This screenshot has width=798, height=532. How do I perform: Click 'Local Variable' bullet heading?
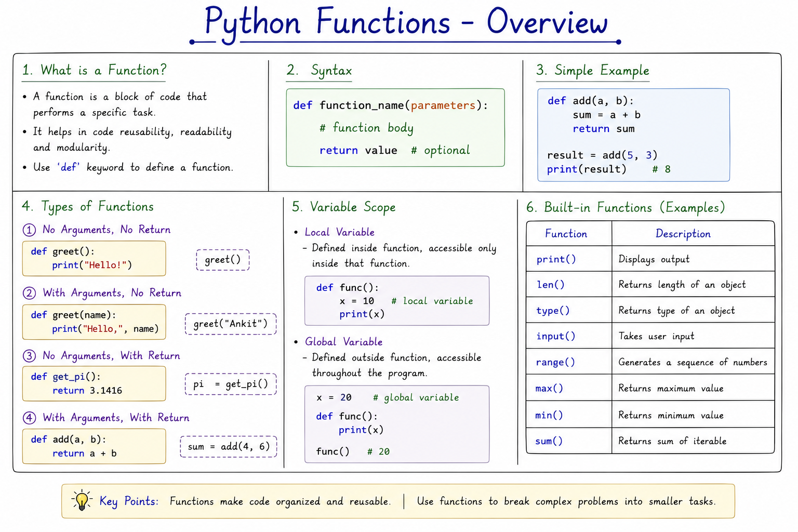click(339, 232)
